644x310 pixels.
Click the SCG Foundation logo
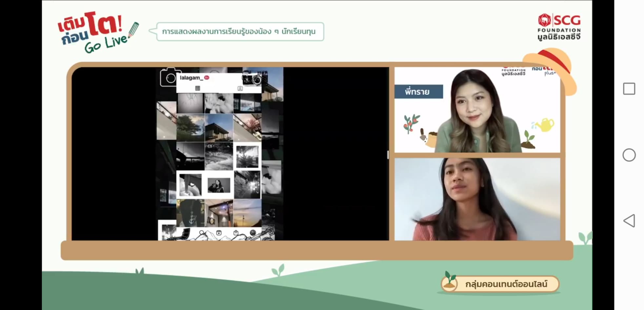point(559,27)
